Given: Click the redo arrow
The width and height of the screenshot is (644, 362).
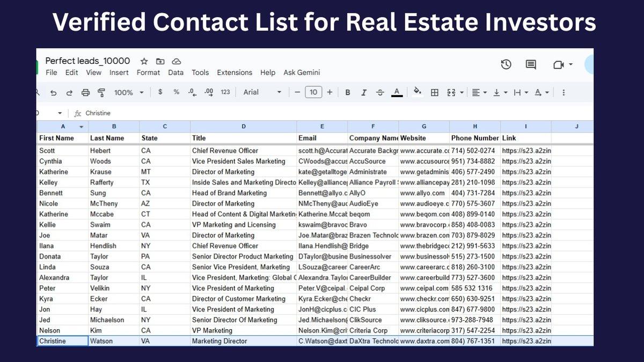Looking at the screenshot, I should pyautogui.click(x=69, y=92).
